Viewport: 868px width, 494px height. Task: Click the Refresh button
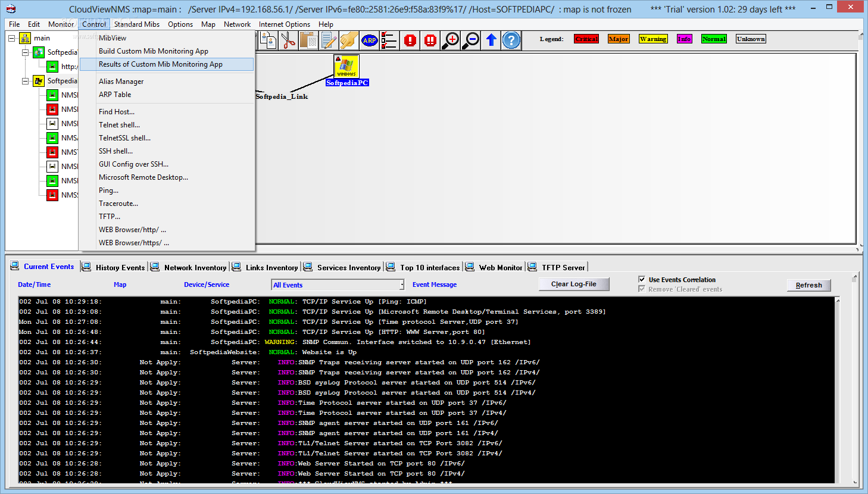click(808, 285)
